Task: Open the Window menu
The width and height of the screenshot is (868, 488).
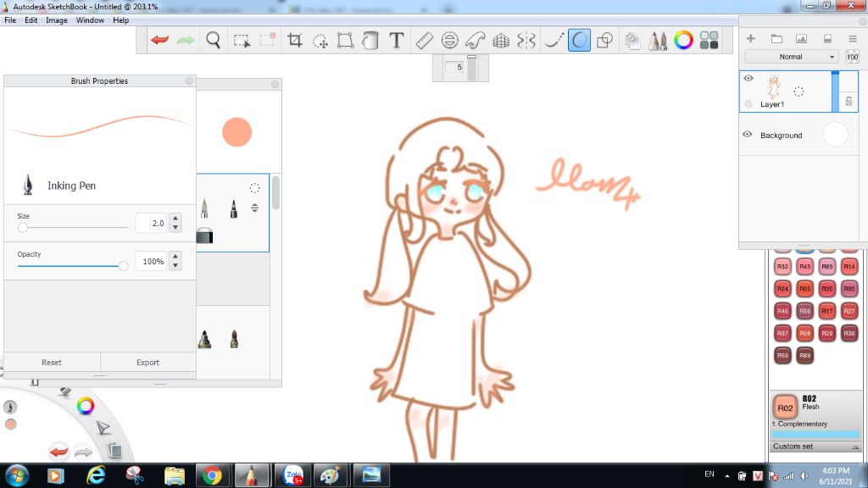Action: click(90, 20)
